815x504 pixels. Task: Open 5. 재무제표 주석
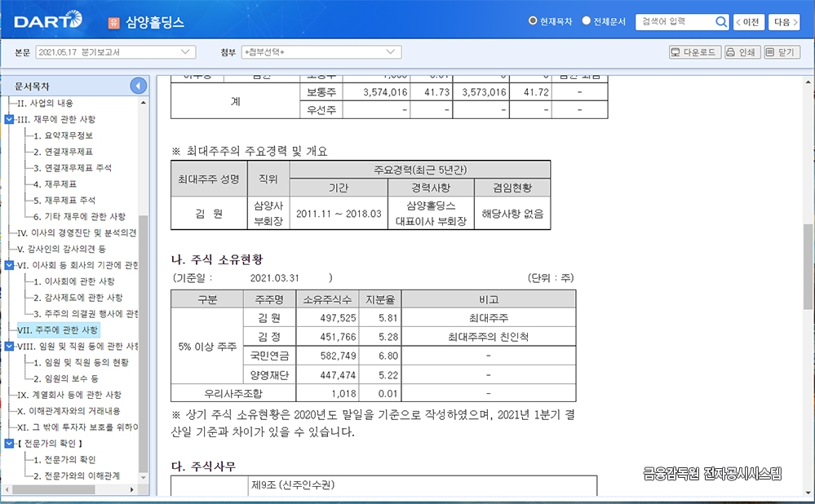click(x=64, y=200)
